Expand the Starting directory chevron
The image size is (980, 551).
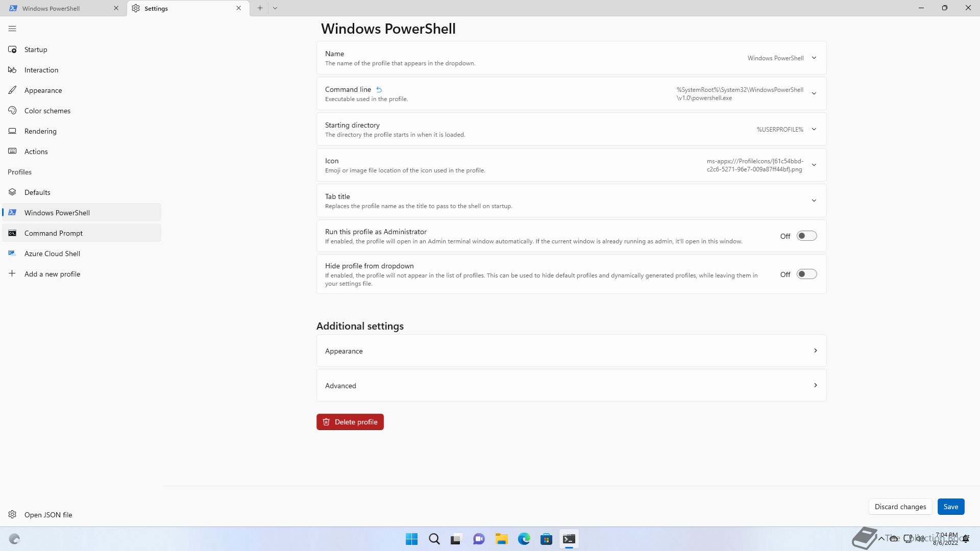point(814,129)
